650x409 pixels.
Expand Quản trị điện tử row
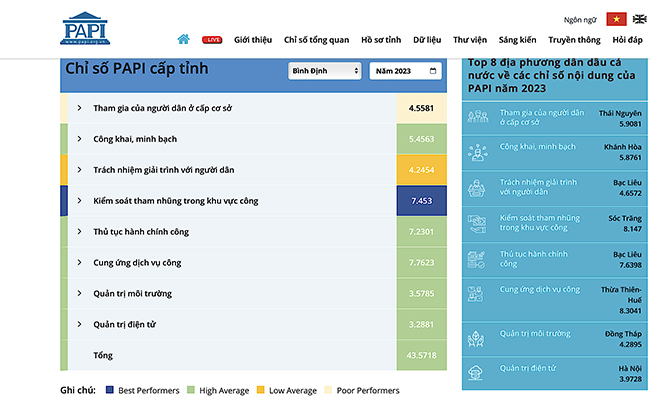[x=79, y=324]
